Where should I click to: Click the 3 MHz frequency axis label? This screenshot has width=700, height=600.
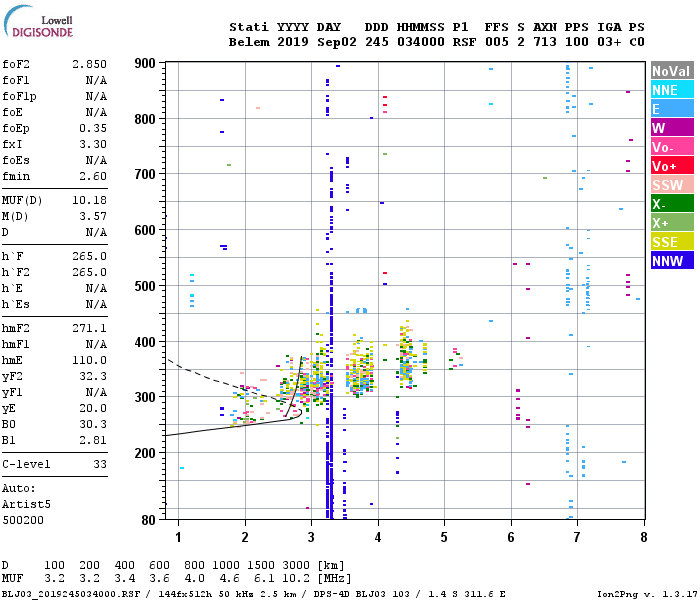pos(311,537)
